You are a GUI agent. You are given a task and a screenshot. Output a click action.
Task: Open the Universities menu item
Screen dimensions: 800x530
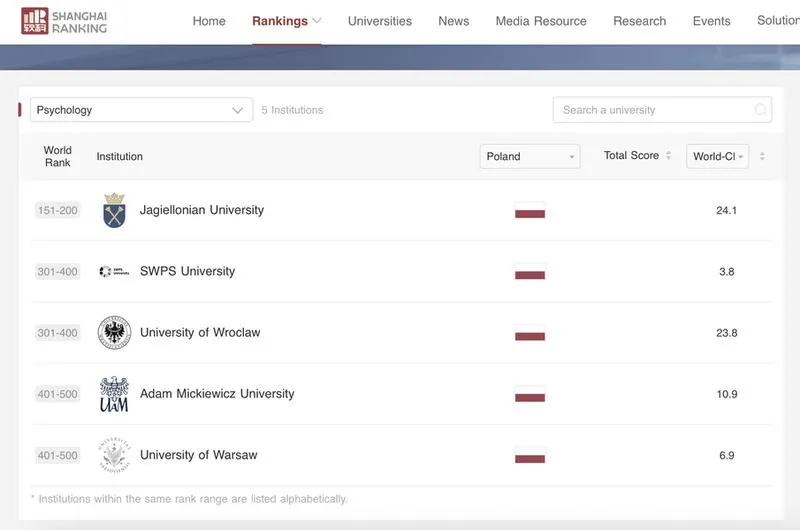380,21
